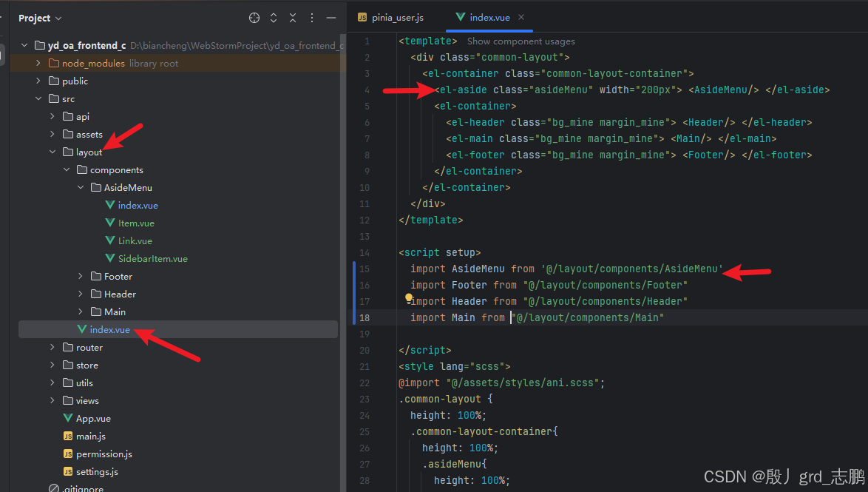Click the JS icon beside settings.js
The height and width of the screenshot is (492, 868).
pyautogui.click(x=68, y=471)
